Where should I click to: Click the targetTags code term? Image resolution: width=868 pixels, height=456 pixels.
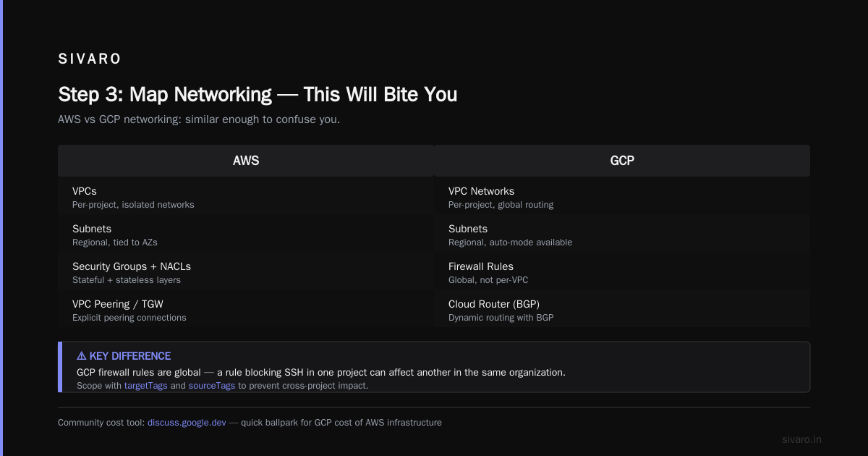(x=146, y=386)
